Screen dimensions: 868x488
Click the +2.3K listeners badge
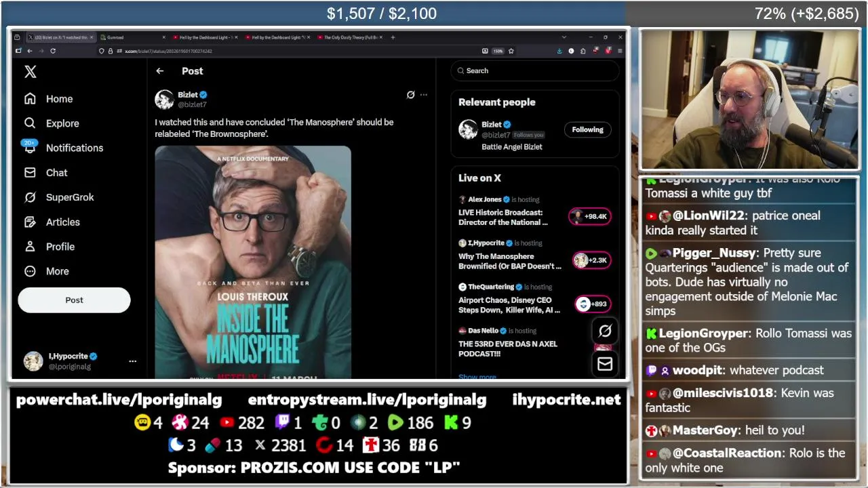592,260
